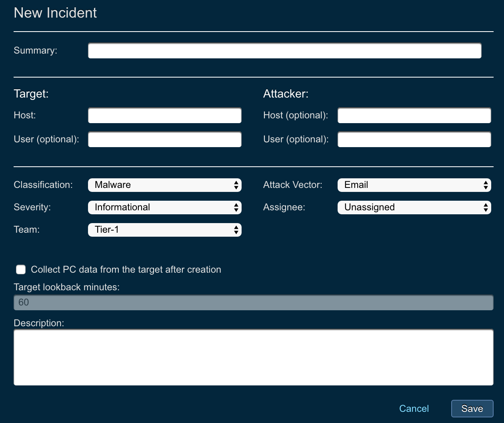504x423 pixels.
Task: Open the Classification dropdown showing Malware
Action: click(x=164, y=185)
